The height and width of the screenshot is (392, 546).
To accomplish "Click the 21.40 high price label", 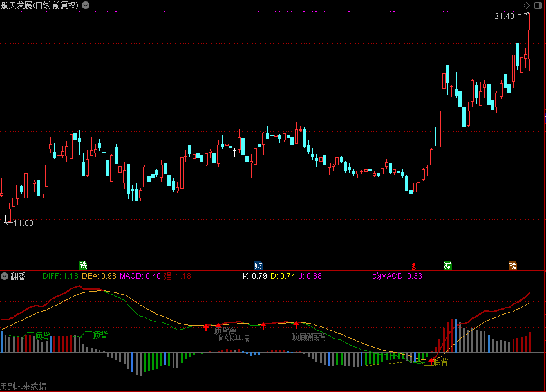I will point(504,16).
